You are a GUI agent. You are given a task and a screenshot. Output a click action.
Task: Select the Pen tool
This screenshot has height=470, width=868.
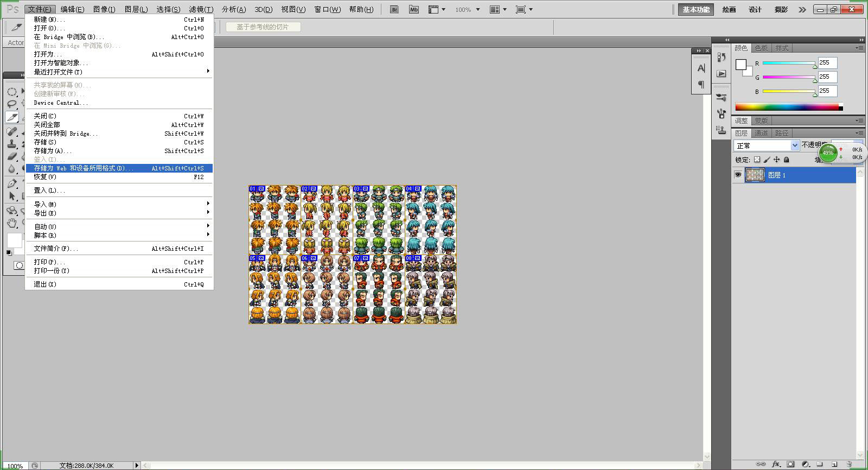coord(12,183)
